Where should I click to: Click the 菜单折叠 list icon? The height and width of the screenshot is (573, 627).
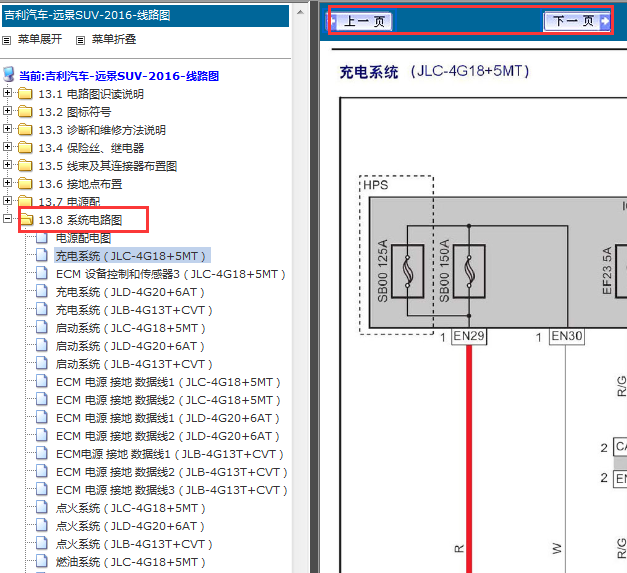[80, 40]
